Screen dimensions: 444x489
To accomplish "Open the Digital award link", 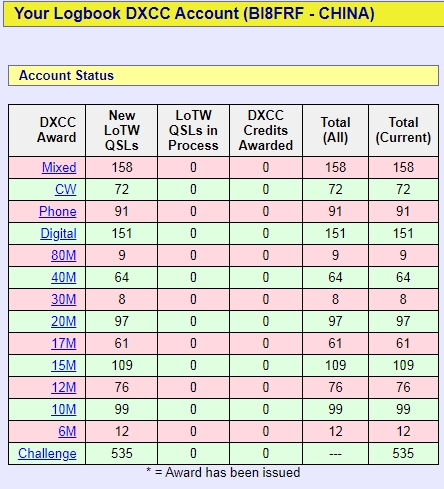I will coord(58,233).
